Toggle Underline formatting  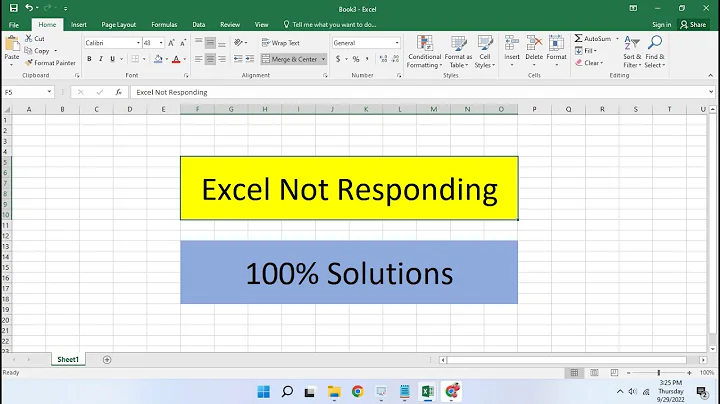click(112, 59)
